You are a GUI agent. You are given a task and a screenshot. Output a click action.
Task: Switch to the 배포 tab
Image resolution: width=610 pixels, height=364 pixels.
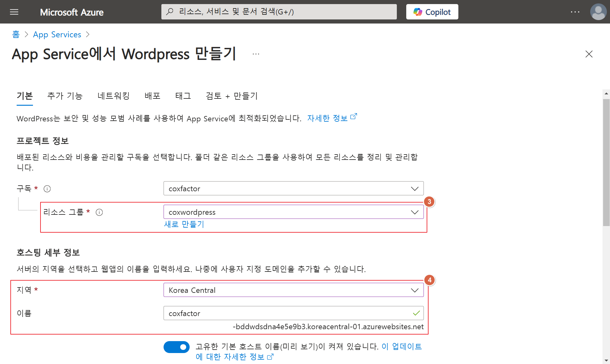tap(153, 96)
